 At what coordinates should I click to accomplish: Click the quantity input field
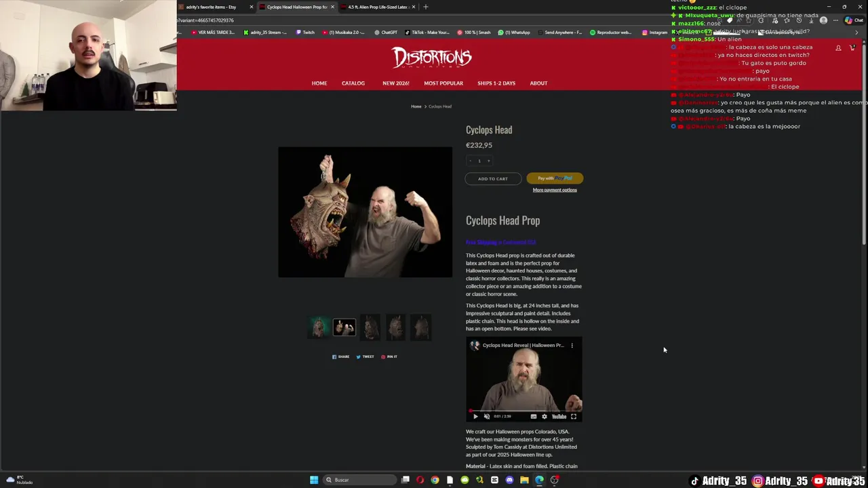coord(479,161)
